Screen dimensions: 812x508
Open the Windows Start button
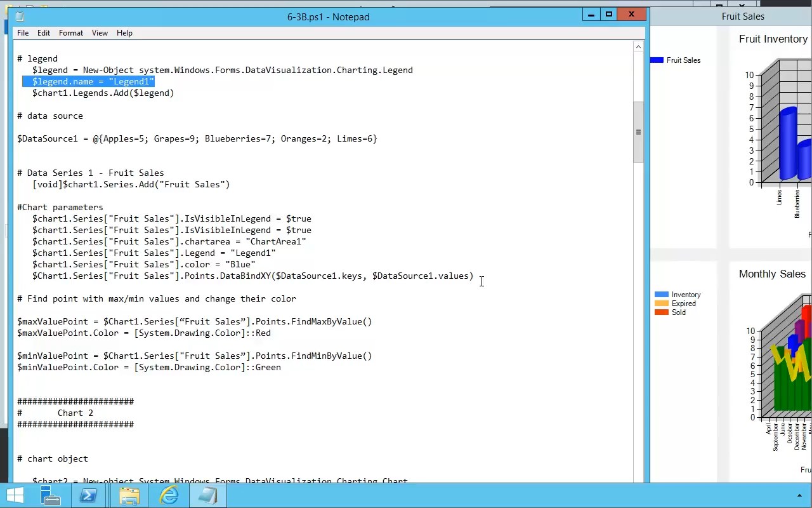click(15, 495)
